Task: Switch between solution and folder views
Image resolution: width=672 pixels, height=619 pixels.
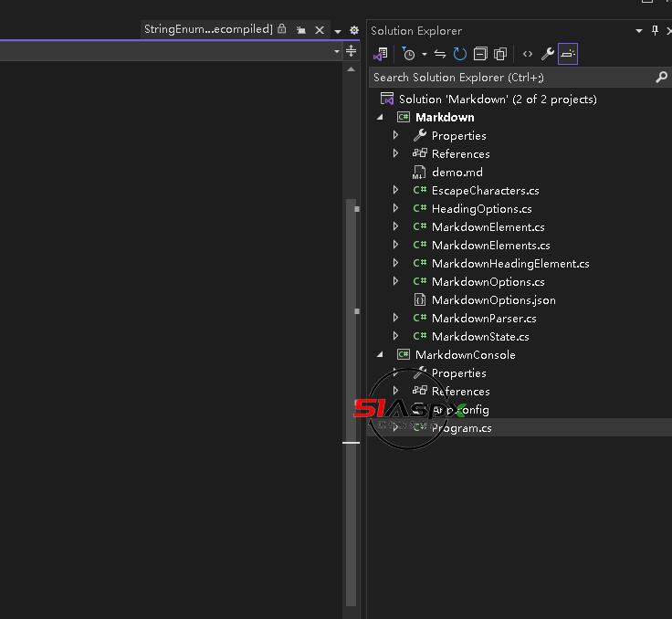Action: [x=381, y=54]
